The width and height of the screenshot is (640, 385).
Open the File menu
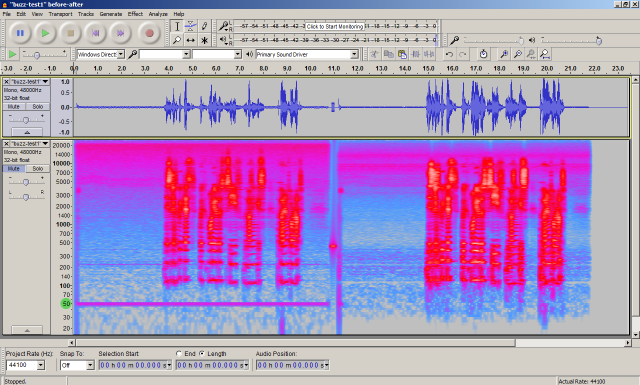7,14
